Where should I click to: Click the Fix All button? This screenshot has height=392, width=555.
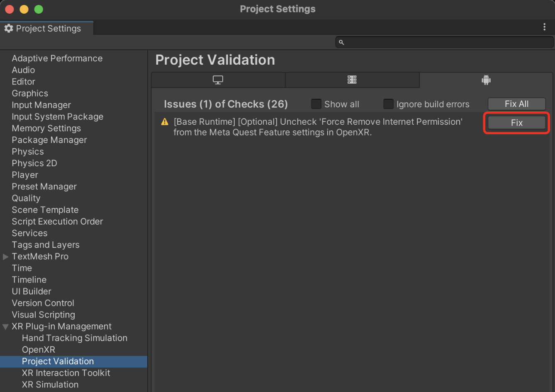tap(516, 104)
